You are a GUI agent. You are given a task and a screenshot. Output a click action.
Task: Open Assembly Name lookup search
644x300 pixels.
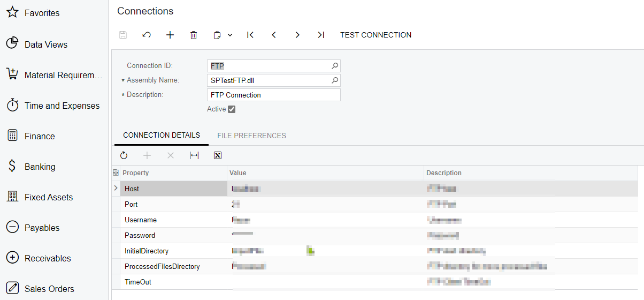(x=335, y=80)
